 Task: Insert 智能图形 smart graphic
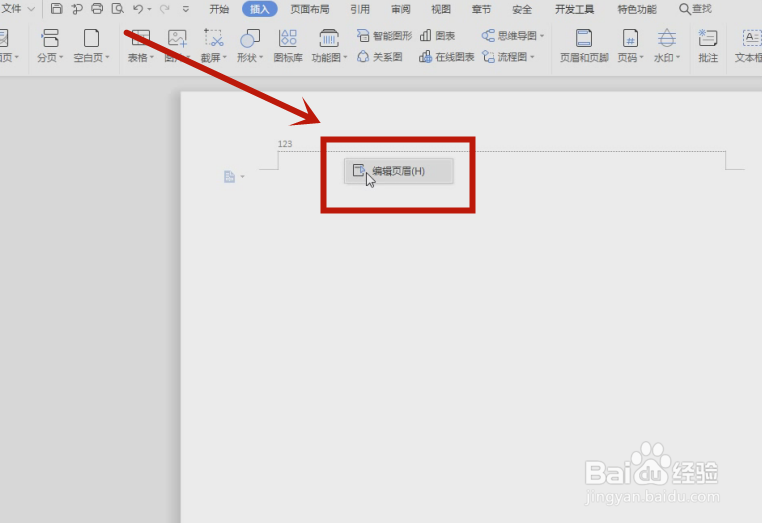384,35
